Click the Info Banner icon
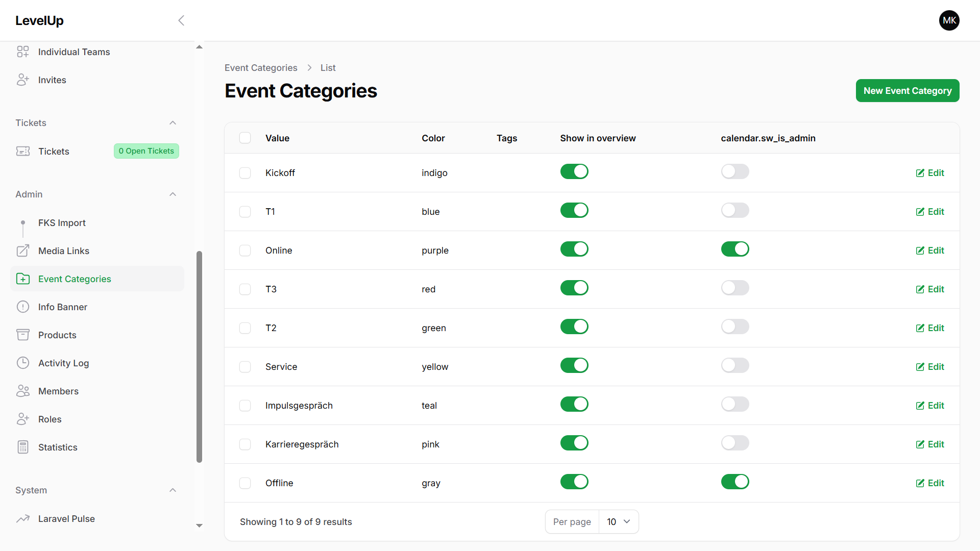980x551 pixels. tap(23, 307)
